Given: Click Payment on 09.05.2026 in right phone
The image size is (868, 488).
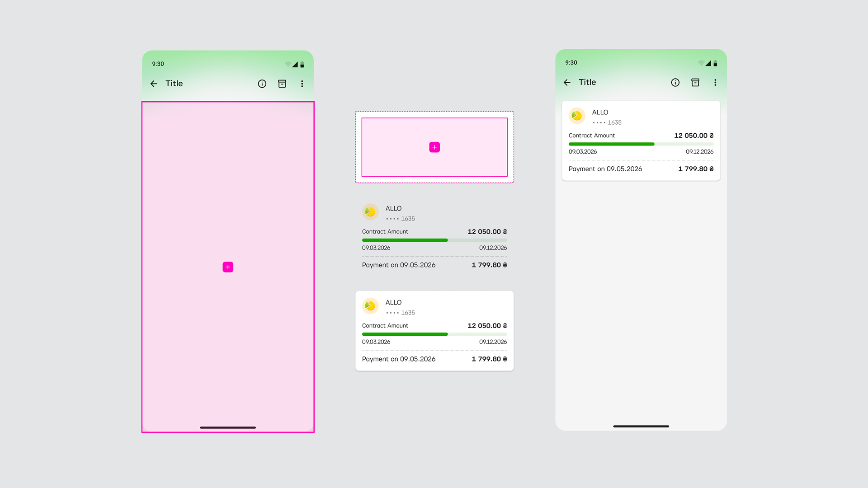Looking at the screenshot, I should click(605, 169).
